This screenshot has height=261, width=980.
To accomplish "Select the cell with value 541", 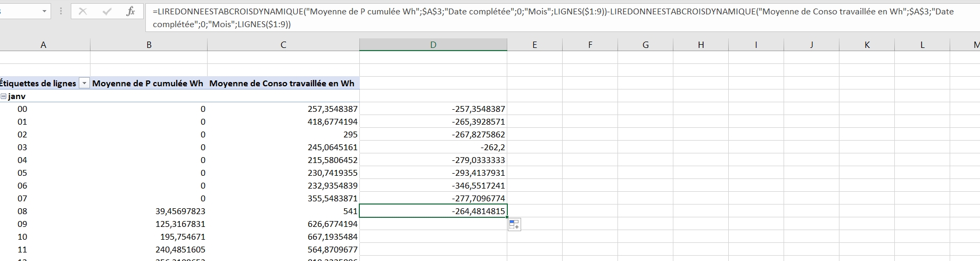I will 283,211.
